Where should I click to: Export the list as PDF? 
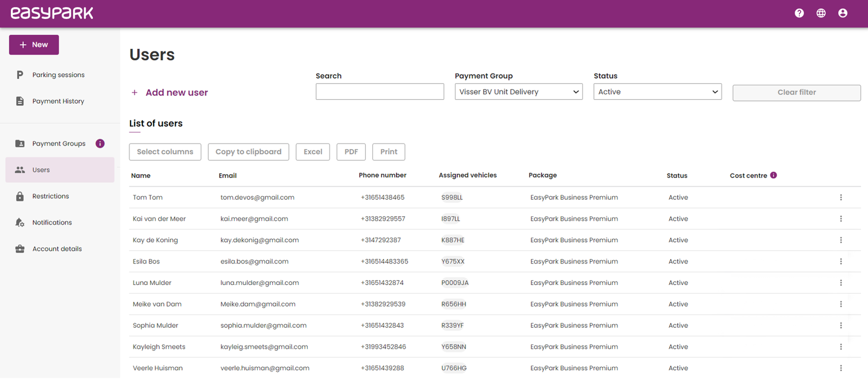(x=351, y=152)
